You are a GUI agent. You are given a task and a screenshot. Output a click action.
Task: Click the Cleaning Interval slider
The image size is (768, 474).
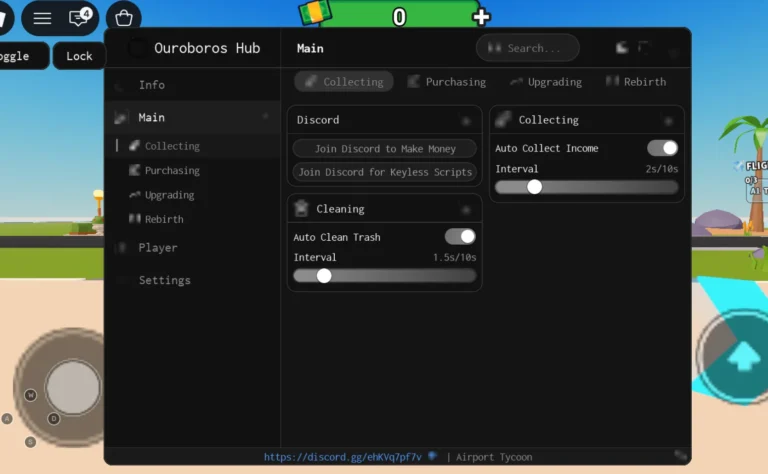pos(384,276)
